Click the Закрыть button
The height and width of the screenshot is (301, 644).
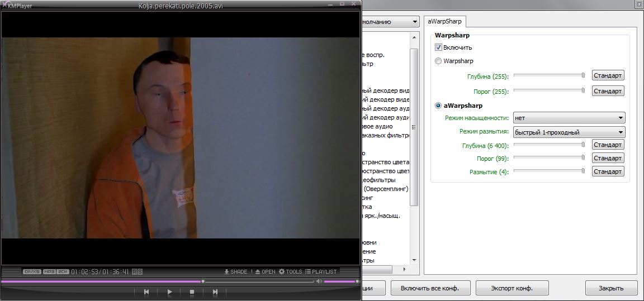(x=611, y=288)
